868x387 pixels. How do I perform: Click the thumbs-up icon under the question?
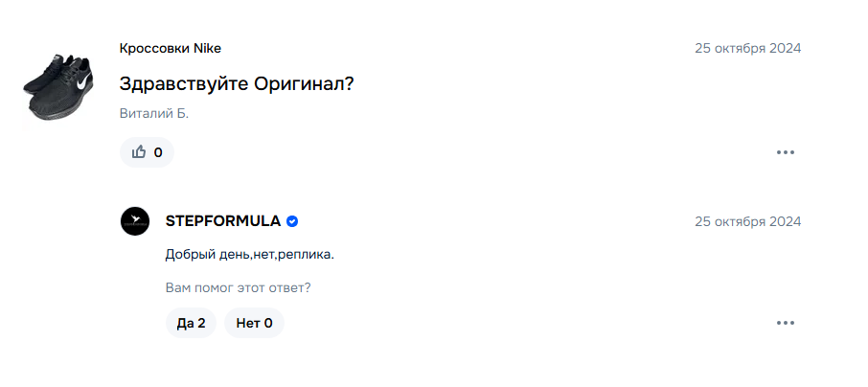click(139, 151)
